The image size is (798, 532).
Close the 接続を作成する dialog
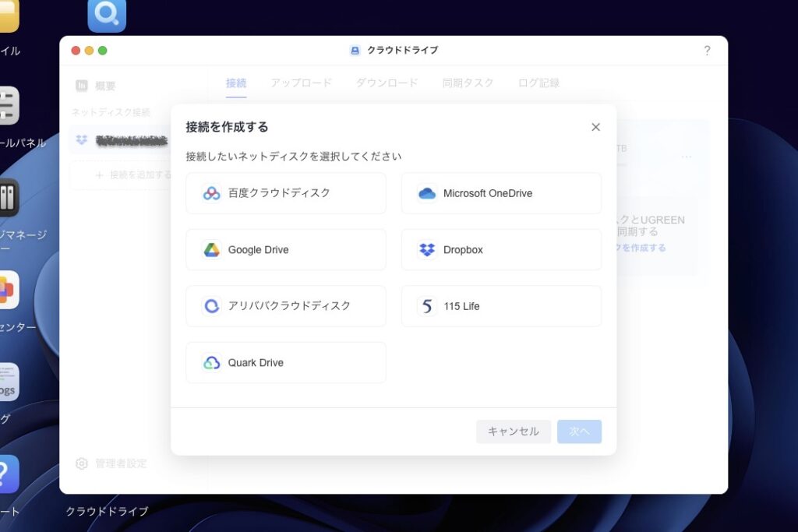coord(595,127)
